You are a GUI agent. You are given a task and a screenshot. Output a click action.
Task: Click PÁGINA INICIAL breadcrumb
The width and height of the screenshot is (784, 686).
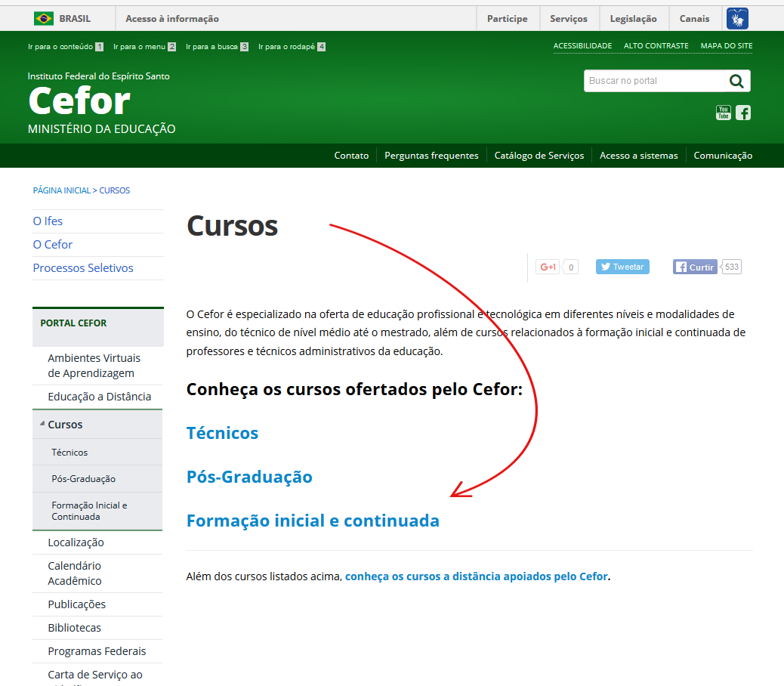click(61, 190)
